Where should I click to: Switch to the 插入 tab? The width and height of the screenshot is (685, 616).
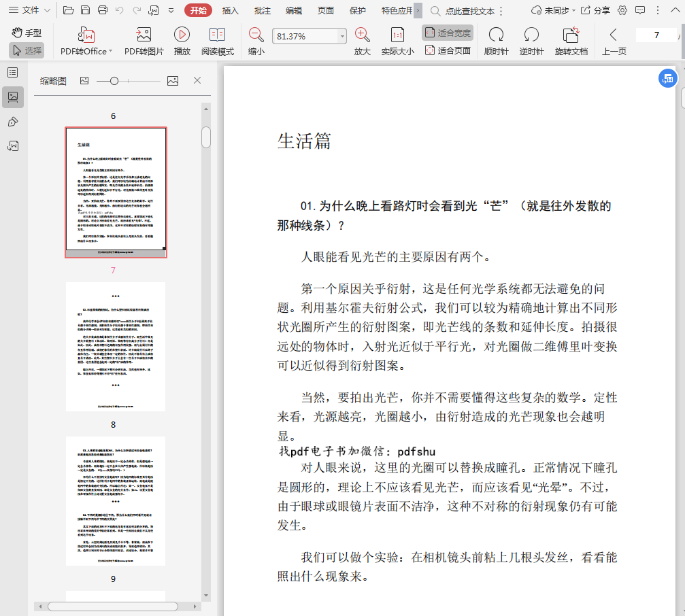click(x=230, y=10)
